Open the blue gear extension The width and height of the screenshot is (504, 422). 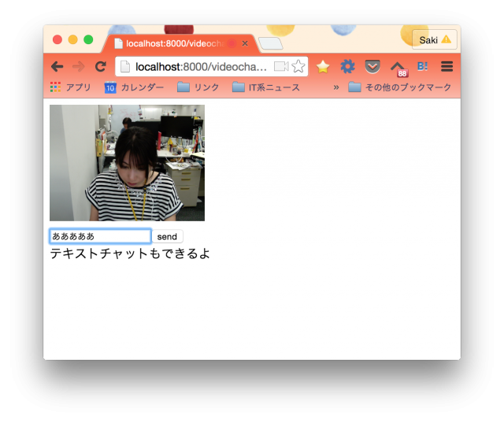point(347,67)
